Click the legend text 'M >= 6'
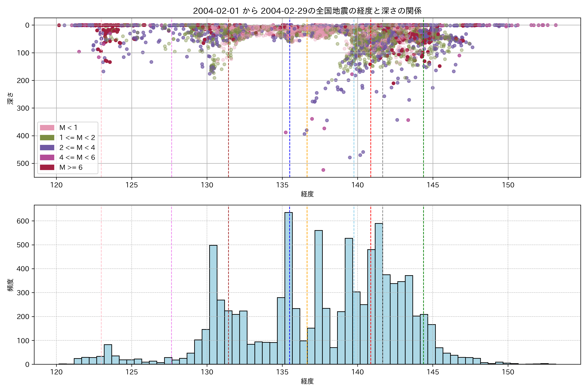The height and width of the screenshot is (392, 588). (x=71, y=167)
